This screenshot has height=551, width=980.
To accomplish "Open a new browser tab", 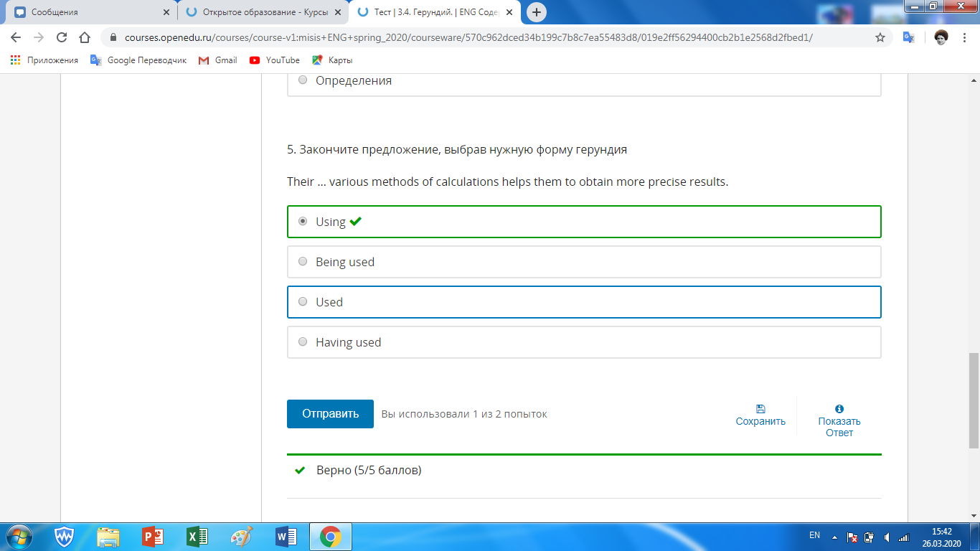I will click(536, 12).
